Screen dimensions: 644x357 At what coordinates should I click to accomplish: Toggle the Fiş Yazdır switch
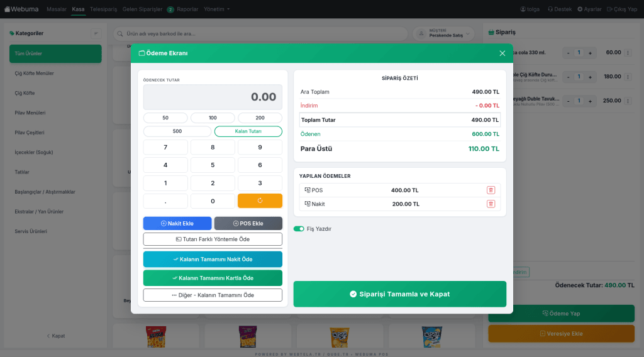pyautogui.click(x=299, y=229)
